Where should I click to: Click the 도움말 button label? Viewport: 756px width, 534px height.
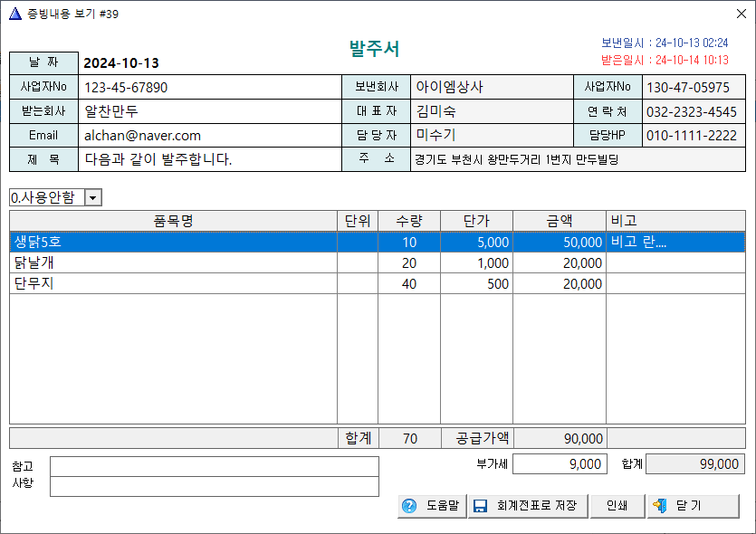443,506
